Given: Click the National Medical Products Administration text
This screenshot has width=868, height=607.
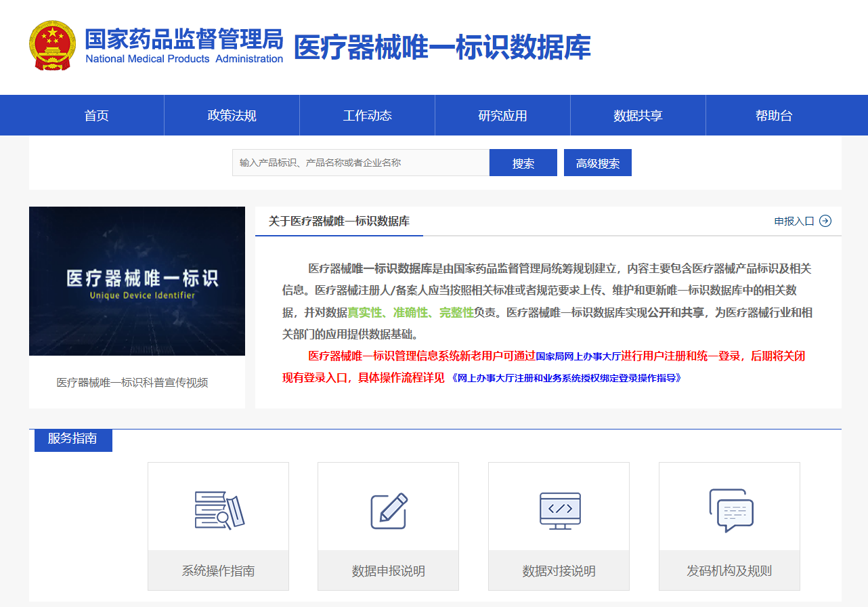Looking at the screenshot, I should (184, 59).
